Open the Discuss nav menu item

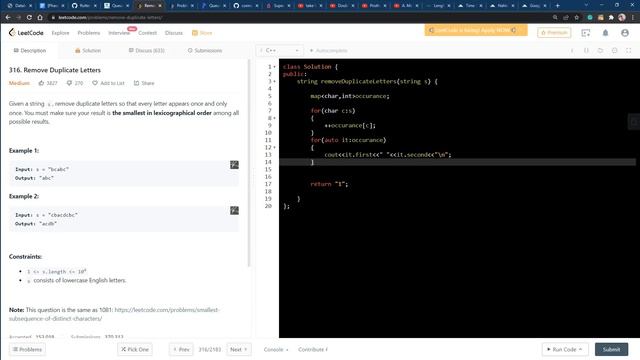(173, 33)
